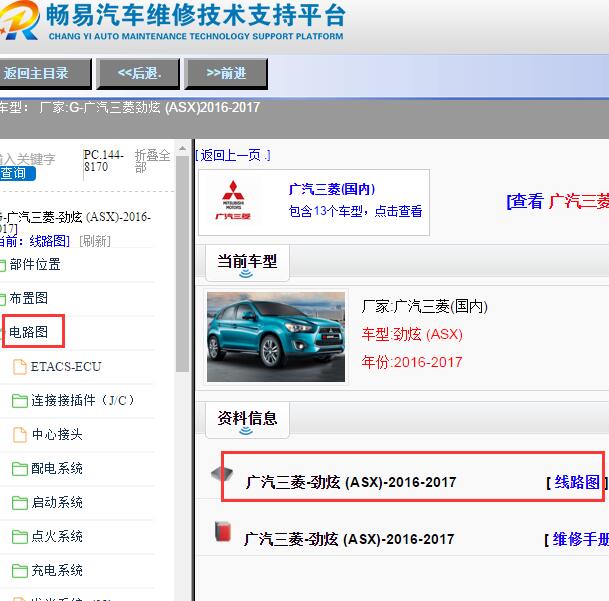Screen dimensions: 609x601
Task: Click the ETACS-ECU page icon
Action: tap(20, 366)
